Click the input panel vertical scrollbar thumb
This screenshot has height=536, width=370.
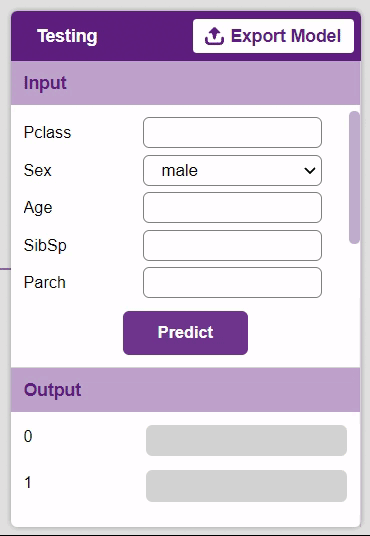pyautogui.click(x=354, y=177)
